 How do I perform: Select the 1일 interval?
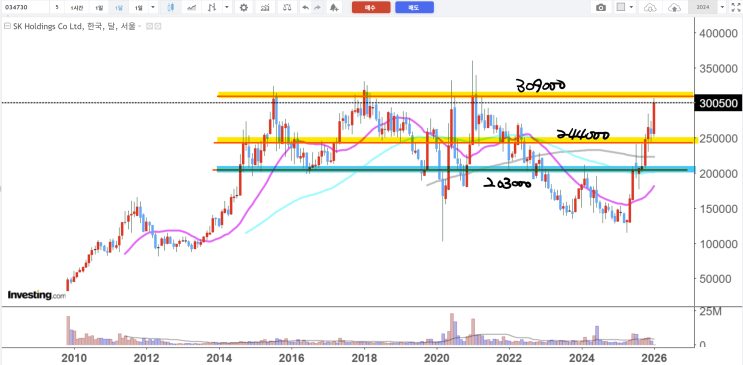(98, 8)
